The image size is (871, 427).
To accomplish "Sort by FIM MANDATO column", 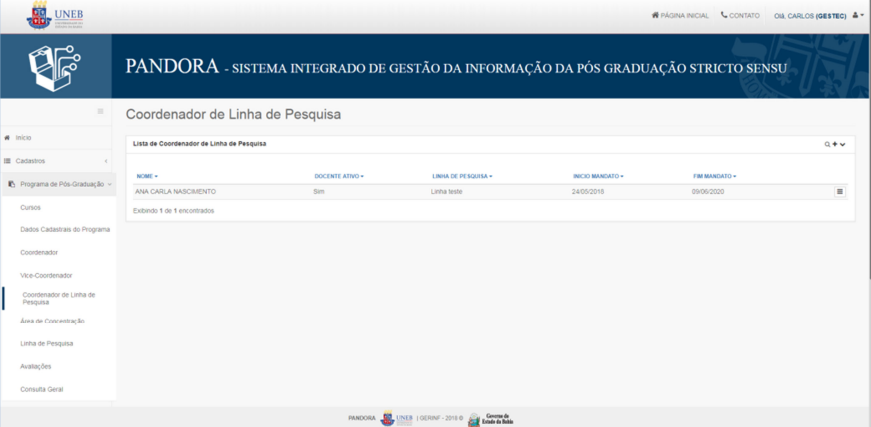I will pos(714,176).
